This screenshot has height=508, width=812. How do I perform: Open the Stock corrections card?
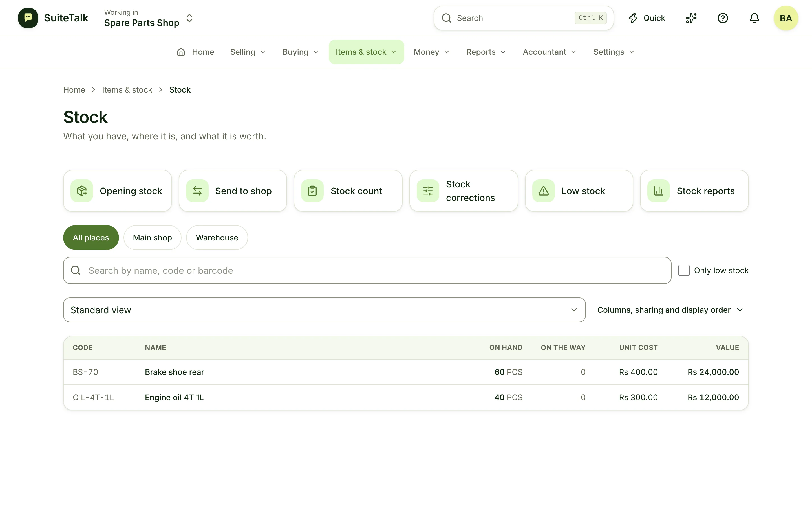[464, 191]
